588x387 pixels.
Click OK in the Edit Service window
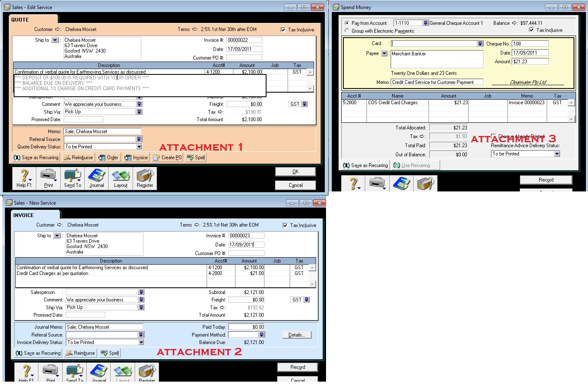[x=295, y=172]
